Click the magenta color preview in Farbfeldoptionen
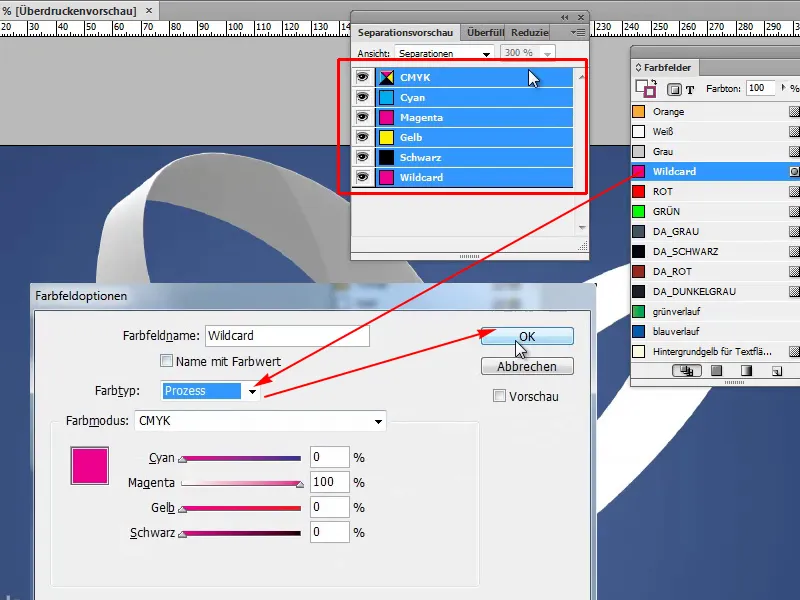Viewport: 800px width, 600px height. (x=90, y=465)
